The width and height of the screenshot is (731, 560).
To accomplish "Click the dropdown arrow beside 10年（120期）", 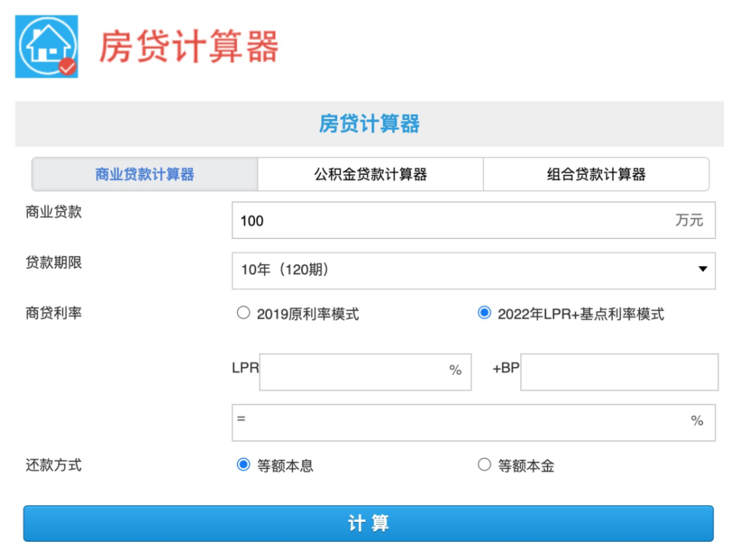I will 702,270.
